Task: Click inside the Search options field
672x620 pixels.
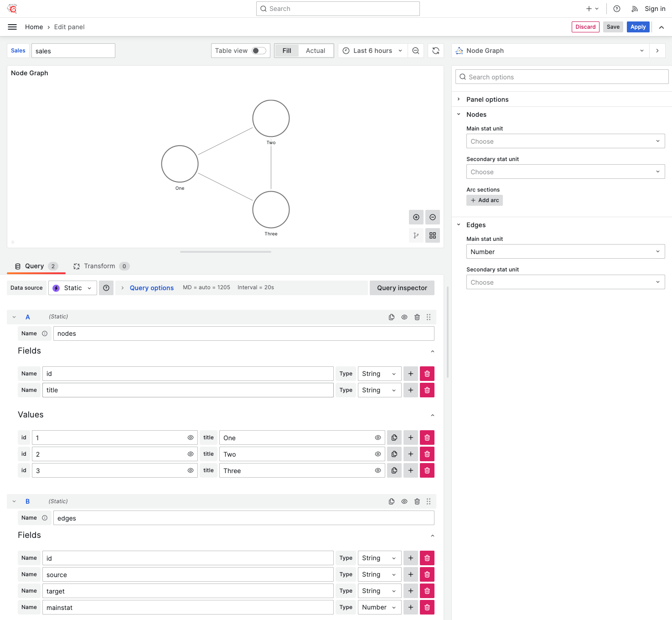Action: [x=561, y=77]
